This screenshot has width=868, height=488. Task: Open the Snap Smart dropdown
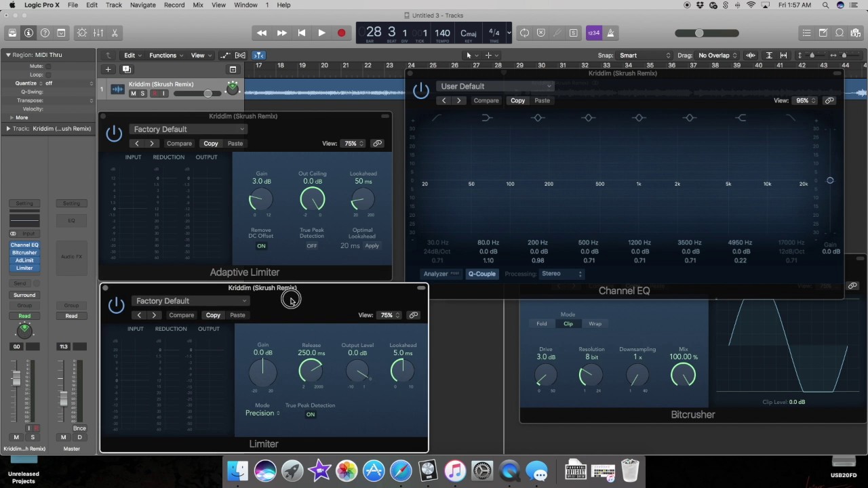[644, 56]
